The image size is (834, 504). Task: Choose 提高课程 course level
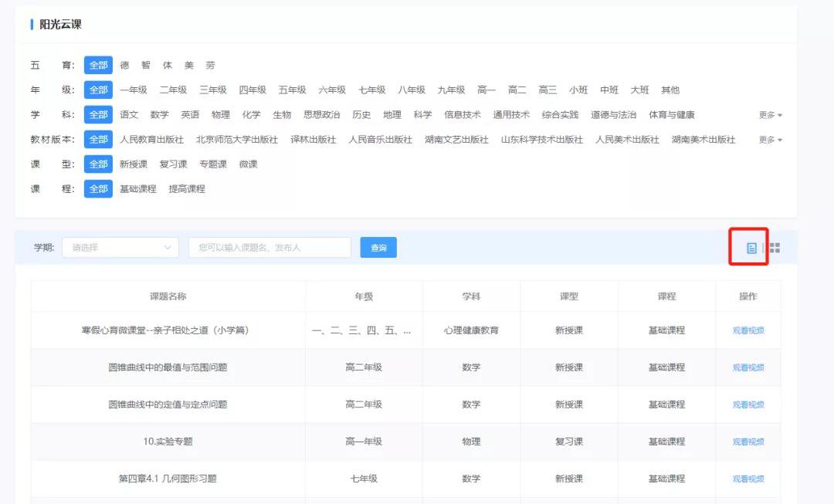point(187,189)
